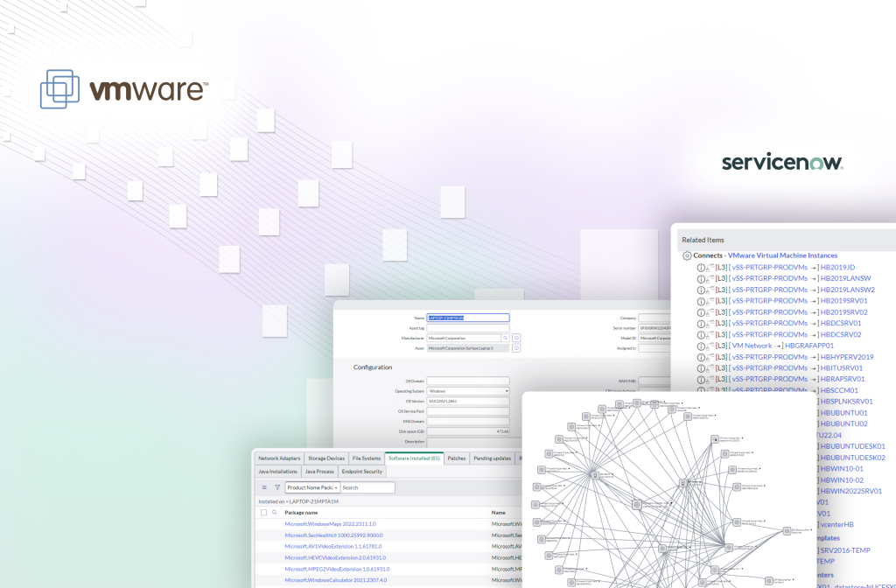Viewport: 896px width, 588px height.
Task: Click the Name input field
Action: tap(467, 318)
